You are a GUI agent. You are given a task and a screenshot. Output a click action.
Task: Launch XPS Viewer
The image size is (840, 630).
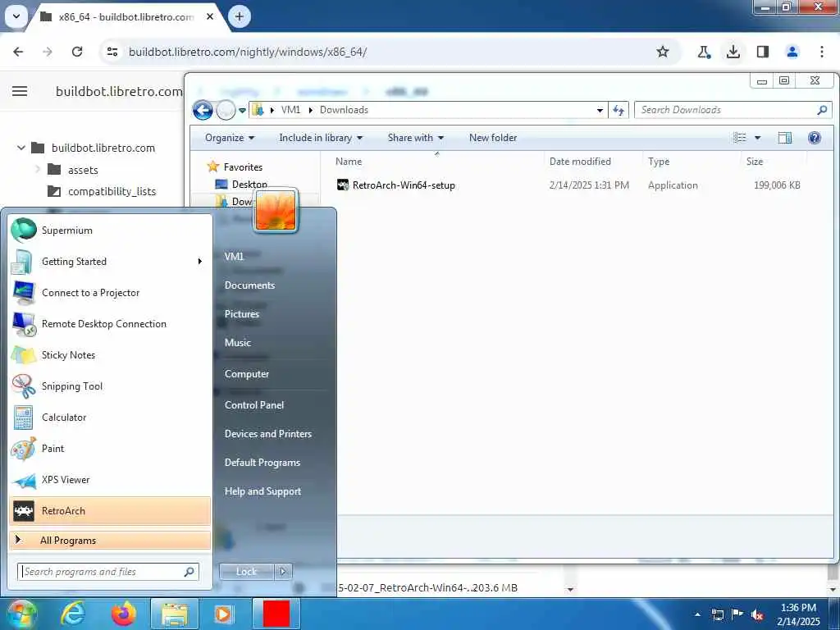coord(110,479)
